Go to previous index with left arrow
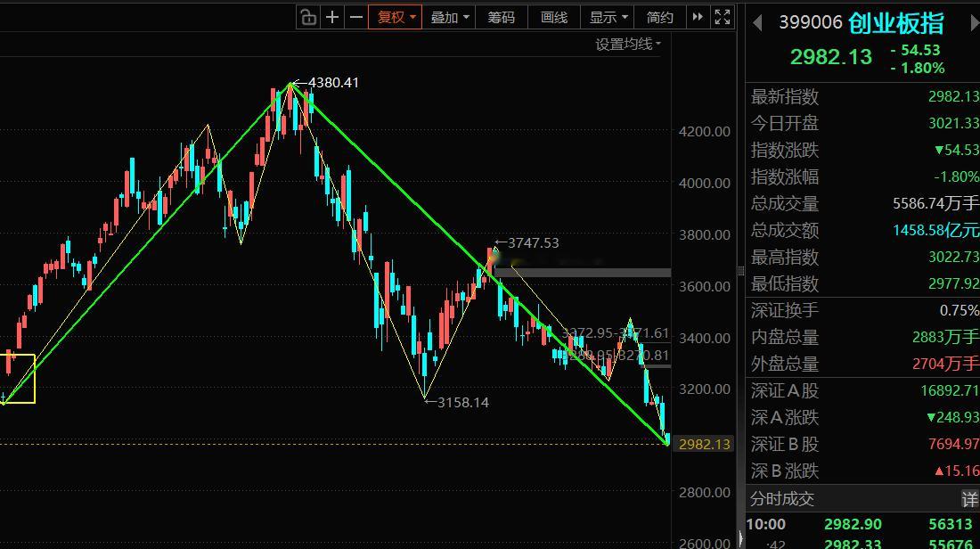This screenshot has width=980, height=549. (757, 23)
